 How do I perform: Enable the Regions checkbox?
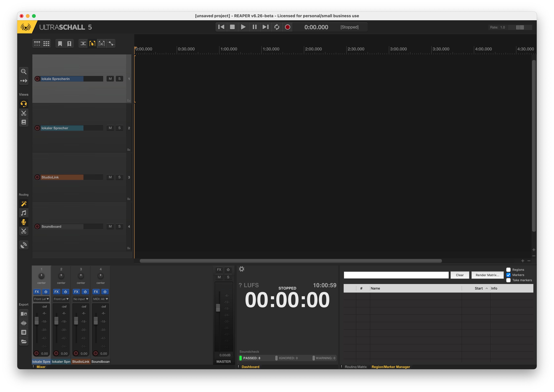[x=508, y=270]
